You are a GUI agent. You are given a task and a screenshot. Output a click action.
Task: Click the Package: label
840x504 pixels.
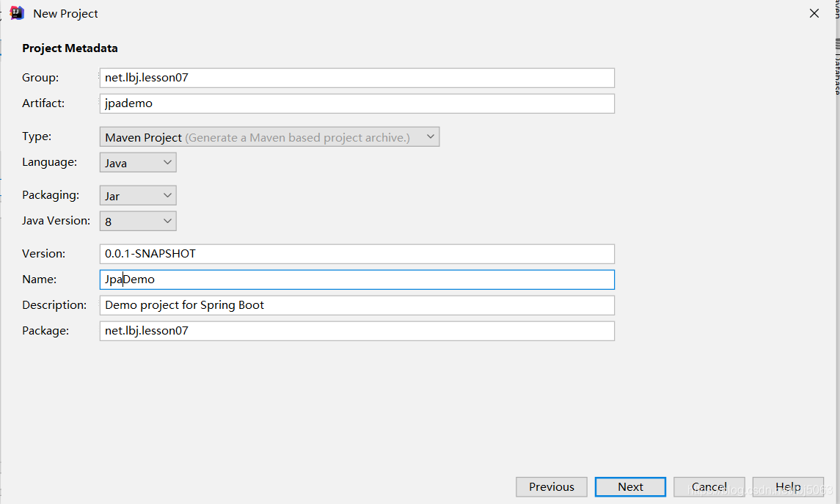pos(45,331)
